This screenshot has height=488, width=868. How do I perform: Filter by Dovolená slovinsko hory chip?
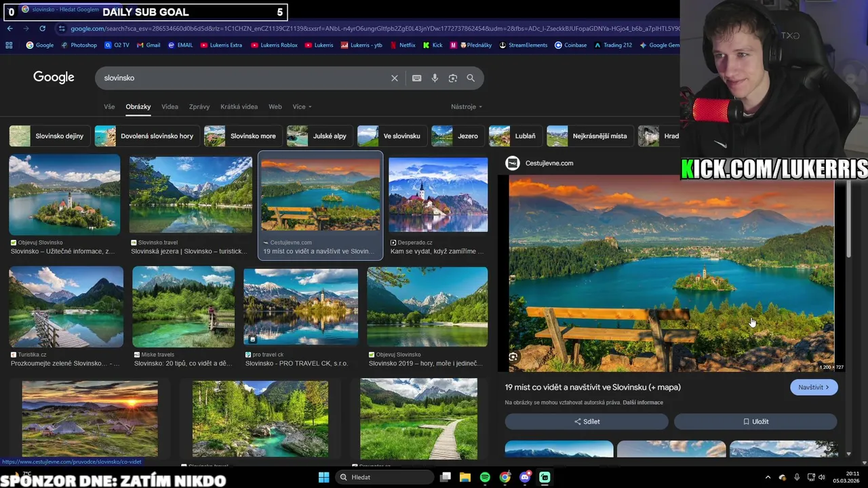(146, 136)
